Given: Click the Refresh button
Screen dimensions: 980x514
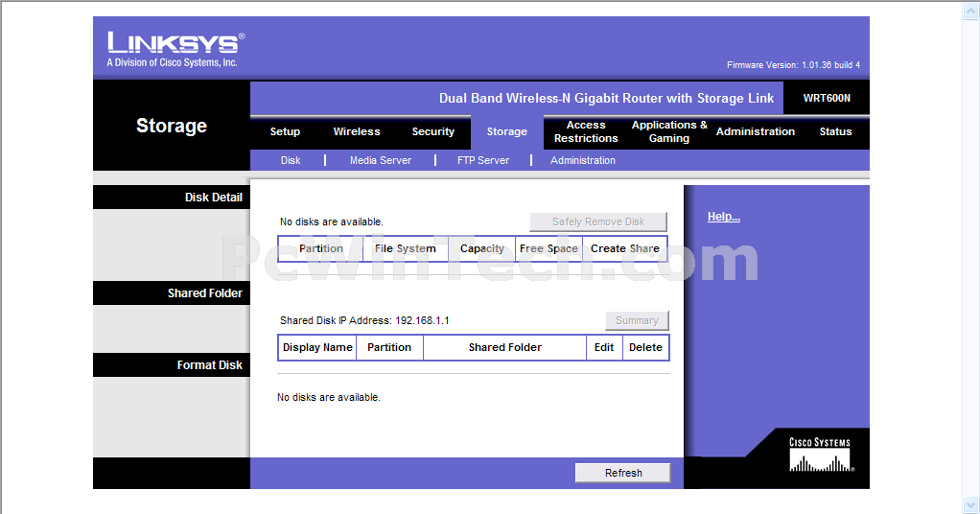Looking at the screenshot, I should coord(623,474).
